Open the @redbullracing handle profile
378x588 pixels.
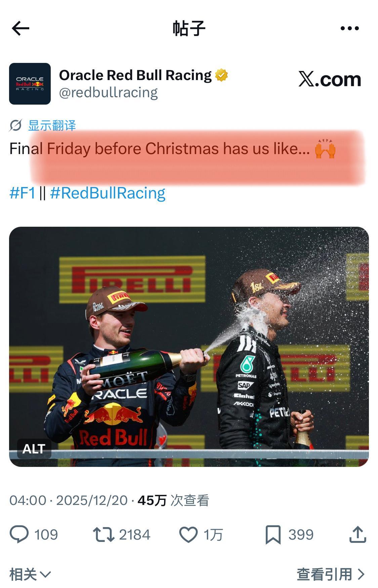109,93
